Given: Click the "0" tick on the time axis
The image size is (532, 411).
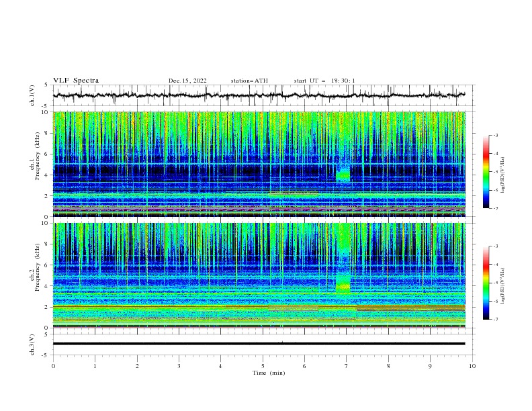Looking at the screenshot, I should pyautogui.click(x=53, y=366).
